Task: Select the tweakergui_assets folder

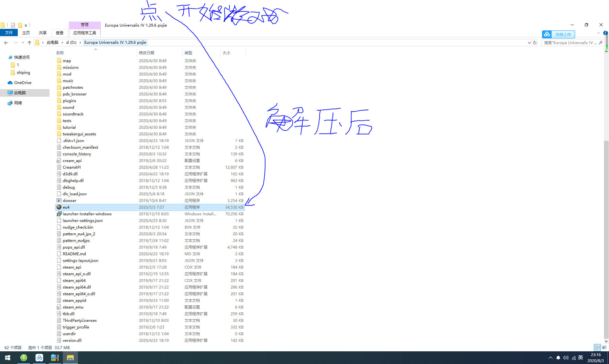Action: click(x=150, y=134)
